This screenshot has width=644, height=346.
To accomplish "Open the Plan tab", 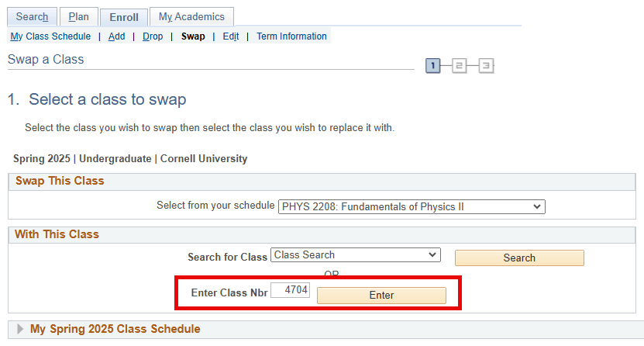I will pyautogui.click(x=78, y=16).
